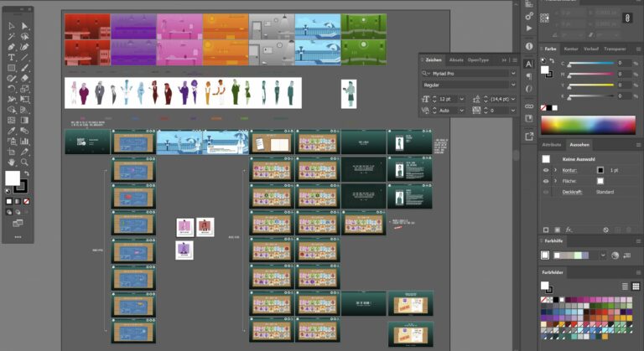Toggle visibility of Deckkraft row
The image size is (644, 351).
tap(546, 192)
